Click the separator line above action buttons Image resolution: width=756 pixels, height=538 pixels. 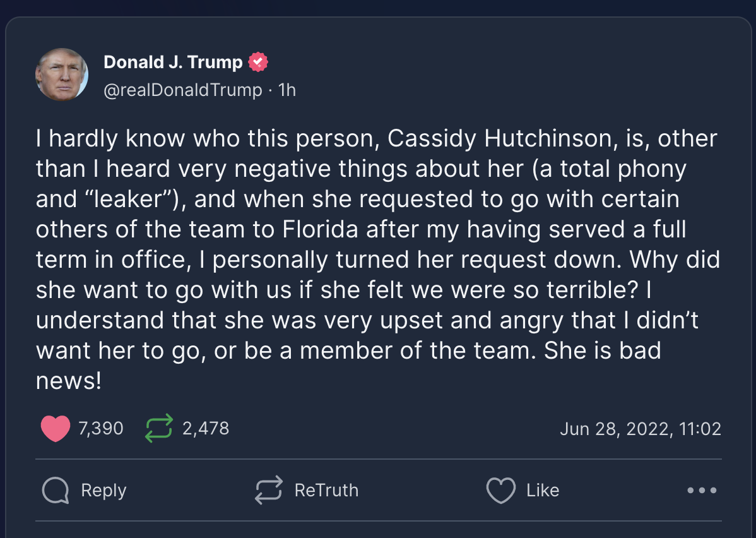(x=379, y=459)
